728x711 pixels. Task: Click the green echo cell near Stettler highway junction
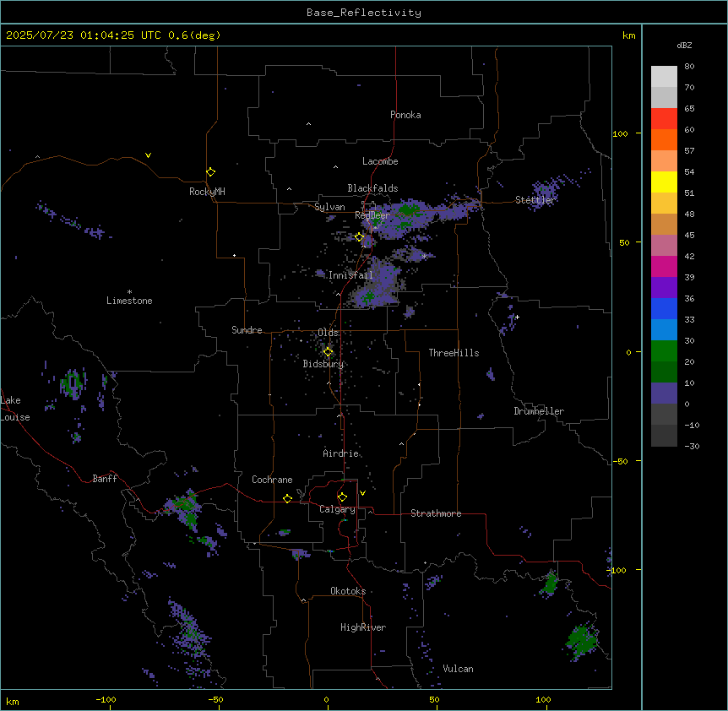click(x=408, y=209)
